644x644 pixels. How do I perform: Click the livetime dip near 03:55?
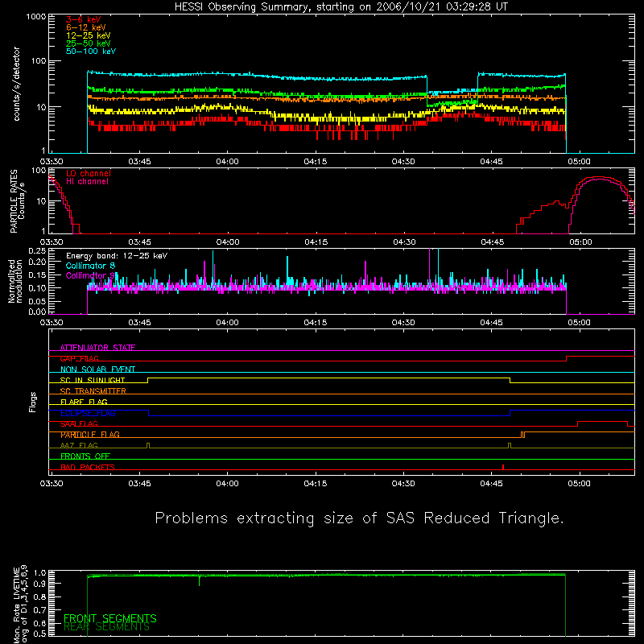pos(199,580)
